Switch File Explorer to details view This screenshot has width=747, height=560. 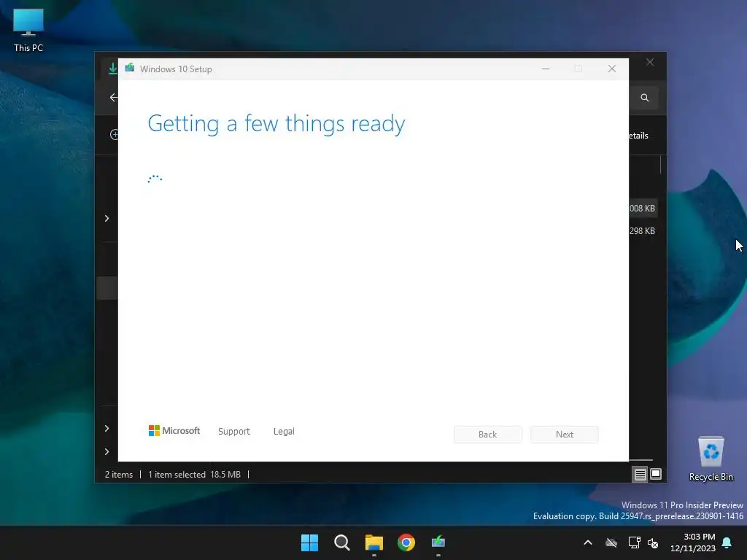click(x=640, y=474)
